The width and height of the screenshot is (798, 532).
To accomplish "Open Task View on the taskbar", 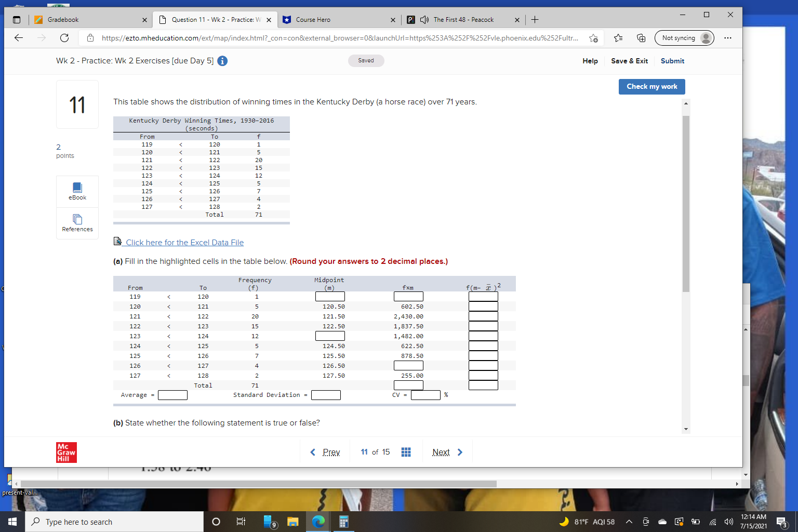I will tap(241, 522).
